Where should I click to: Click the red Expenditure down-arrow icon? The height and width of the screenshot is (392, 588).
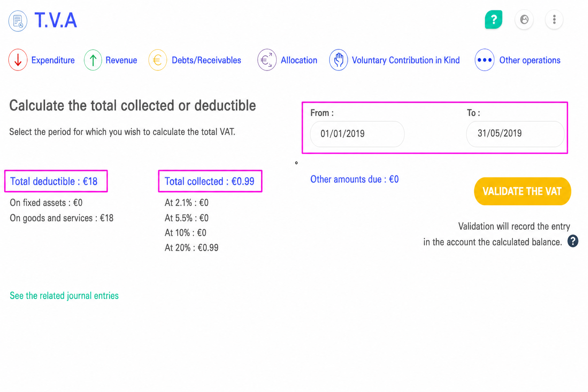18,60
